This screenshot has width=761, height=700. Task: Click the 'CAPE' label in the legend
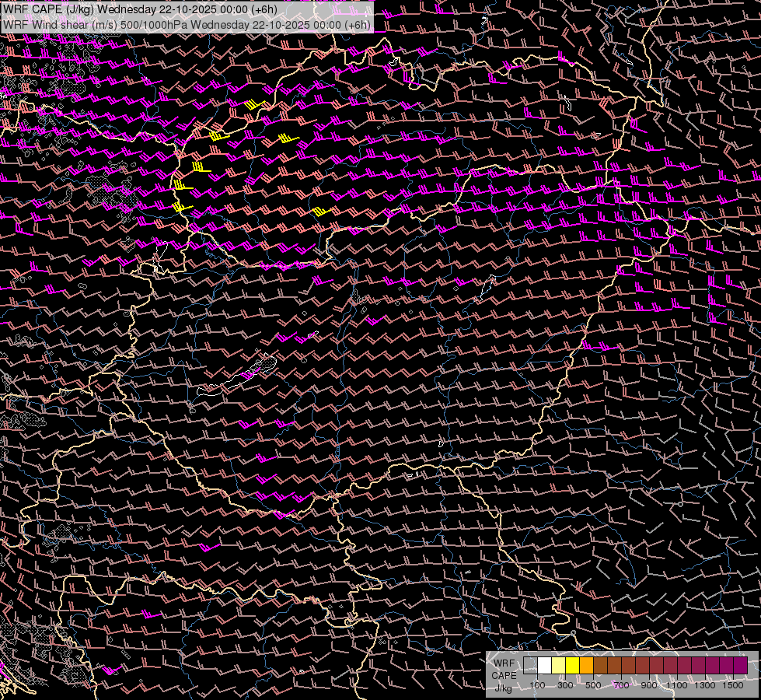504,676
